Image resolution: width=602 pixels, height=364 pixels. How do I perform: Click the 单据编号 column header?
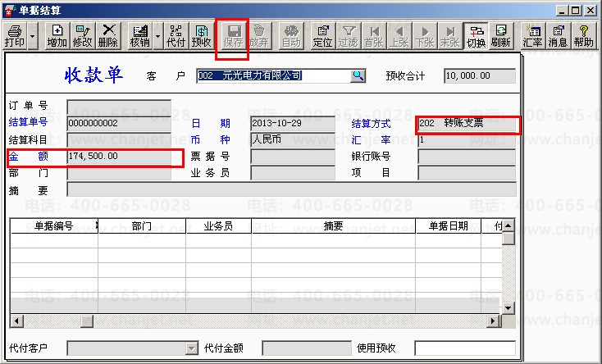tap(54, 225)
